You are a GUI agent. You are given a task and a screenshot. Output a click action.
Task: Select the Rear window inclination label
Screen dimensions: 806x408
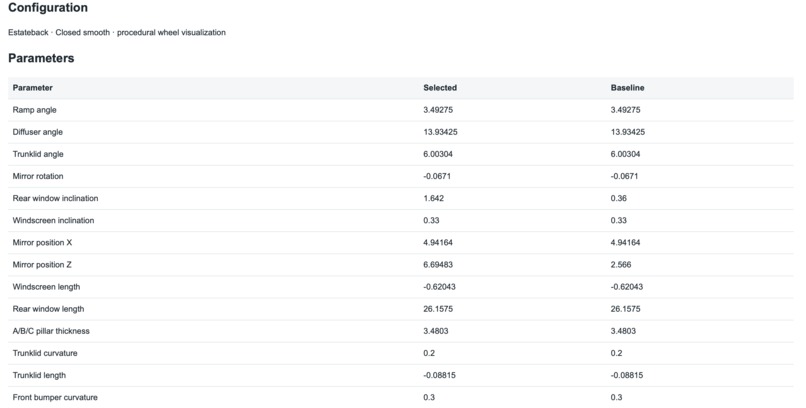56,198
